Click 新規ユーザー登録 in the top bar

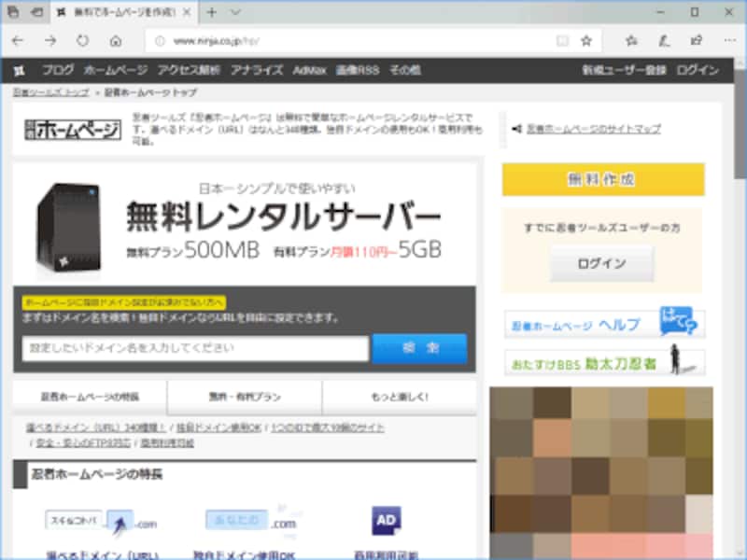(624, 71)
